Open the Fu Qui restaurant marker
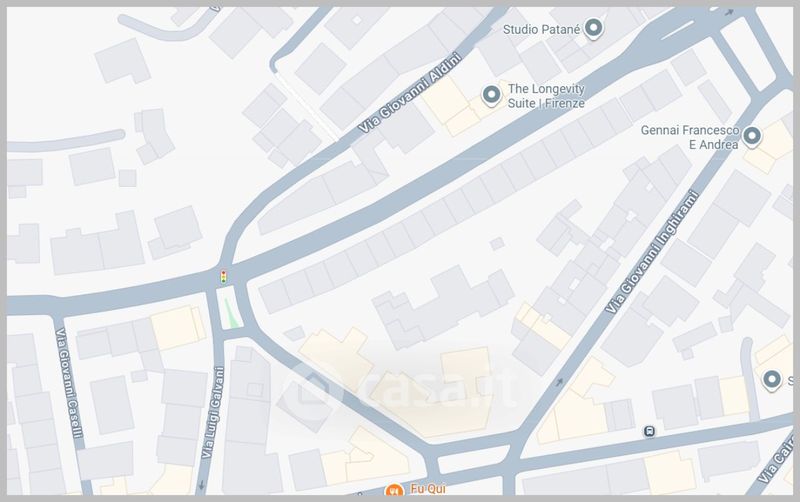This screenshot has height=502, width=800. click(393, 490)
